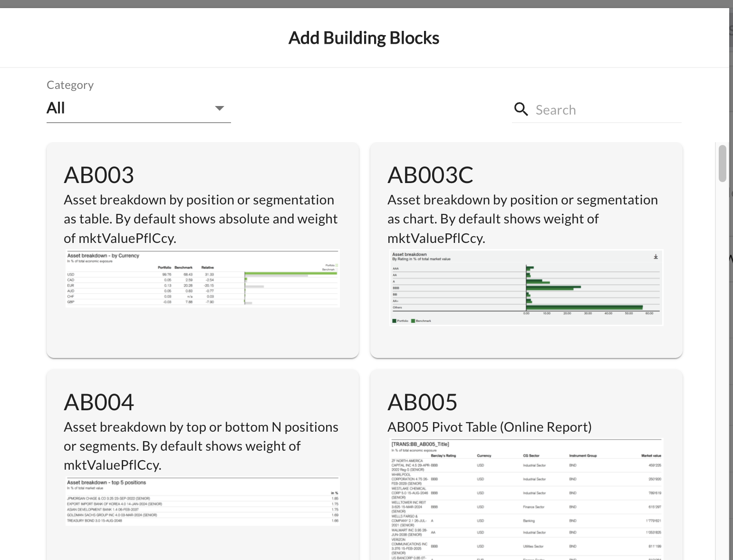Click the AB003C chart description text

point(522,219)
